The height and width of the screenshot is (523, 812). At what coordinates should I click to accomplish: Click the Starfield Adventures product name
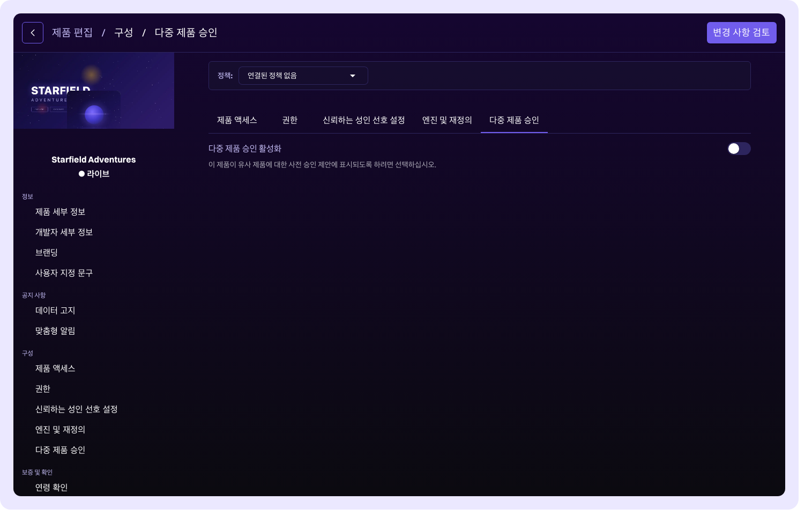[94, 159]
